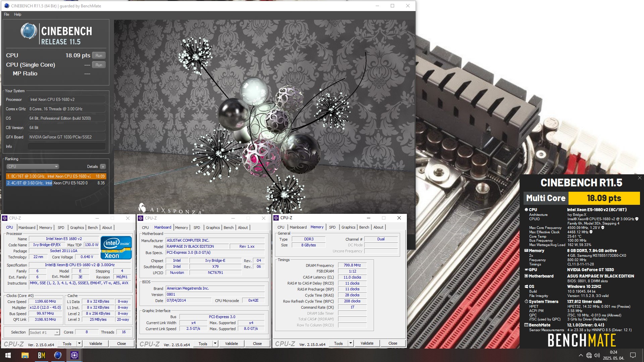This screenshot has width=644, height=362.
Task: Open the Windows Start menu
Action: [x=8, y=355]
